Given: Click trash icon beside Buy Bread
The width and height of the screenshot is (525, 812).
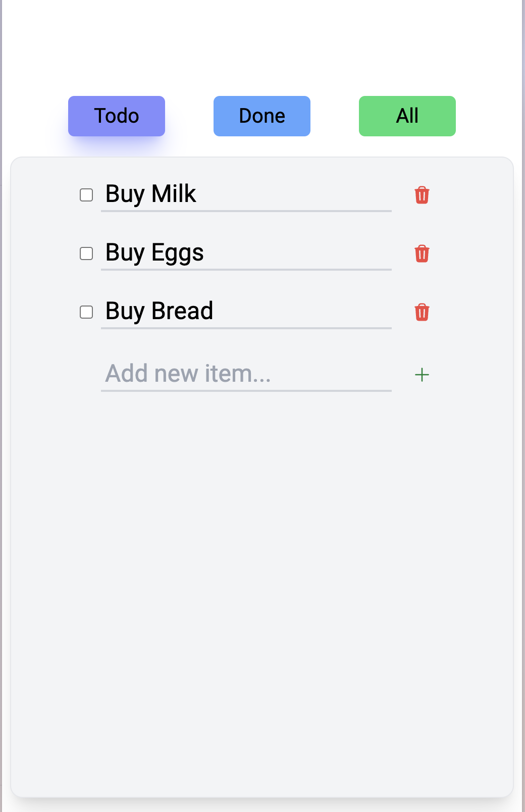Looking at the screenshot, I should click(x=422, y=312).
